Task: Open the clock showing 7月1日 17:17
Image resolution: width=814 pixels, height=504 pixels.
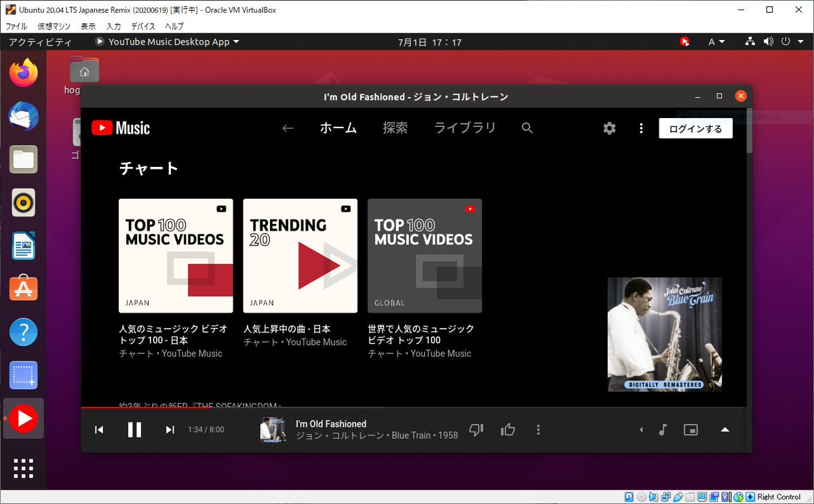Action: coord(429,42)
